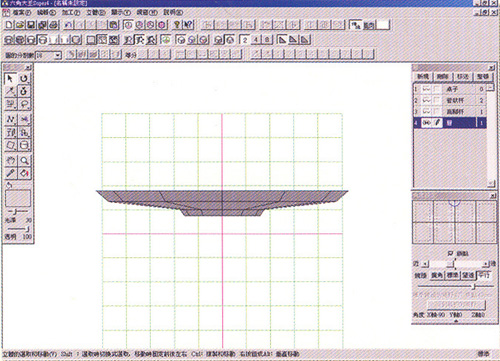
Task: Click the 望遠 lens button
Action: point(468,276)
